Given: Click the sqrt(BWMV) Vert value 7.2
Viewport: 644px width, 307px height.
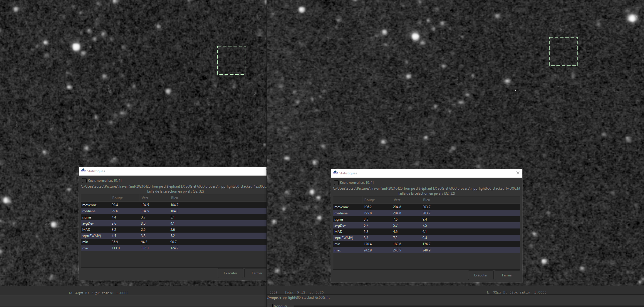Looking at the screenshot, I should [395, 238].
